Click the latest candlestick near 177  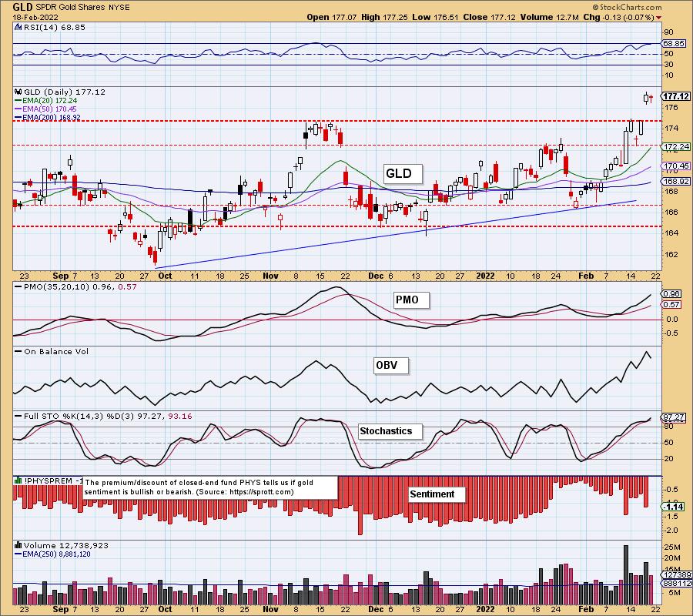click(651, 98)
